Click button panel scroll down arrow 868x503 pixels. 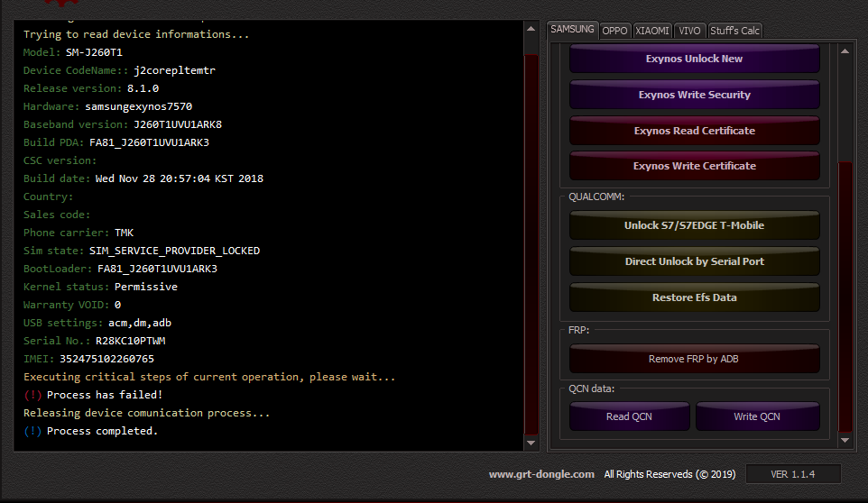(845, 441)
